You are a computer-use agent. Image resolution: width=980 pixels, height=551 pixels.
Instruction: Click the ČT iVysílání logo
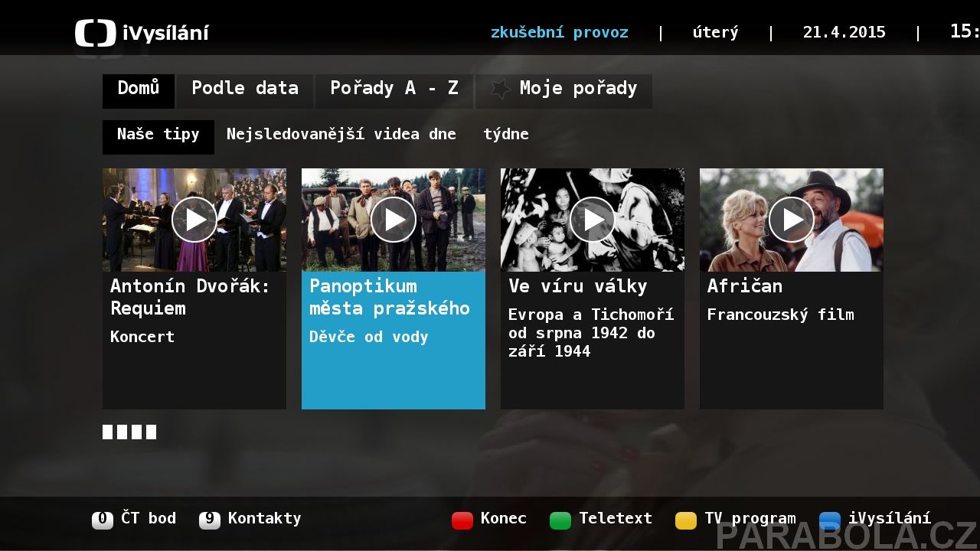[x=142, y=33]
